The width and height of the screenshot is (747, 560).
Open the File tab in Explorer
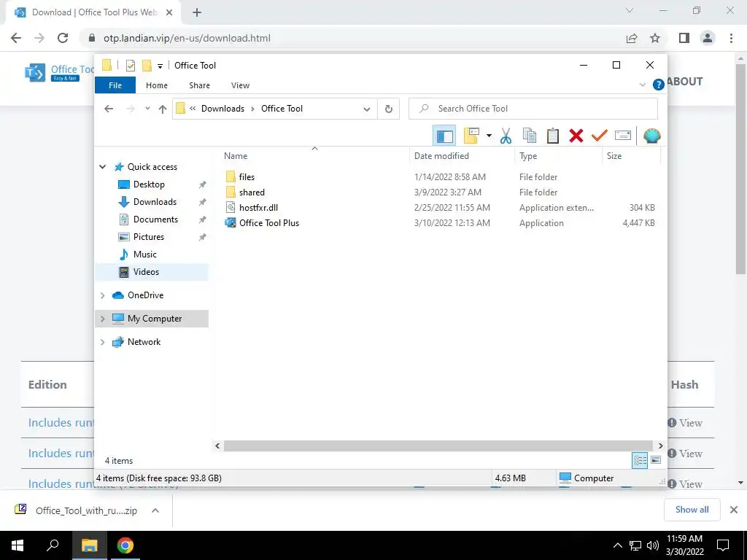pyautogui.click(x=115, y=85)
